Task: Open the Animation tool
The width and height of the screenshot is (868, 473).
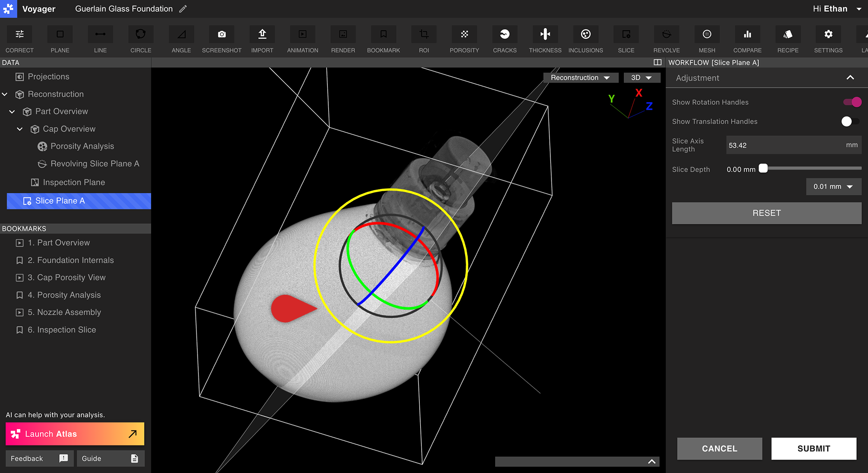Action: coord(303,40)
